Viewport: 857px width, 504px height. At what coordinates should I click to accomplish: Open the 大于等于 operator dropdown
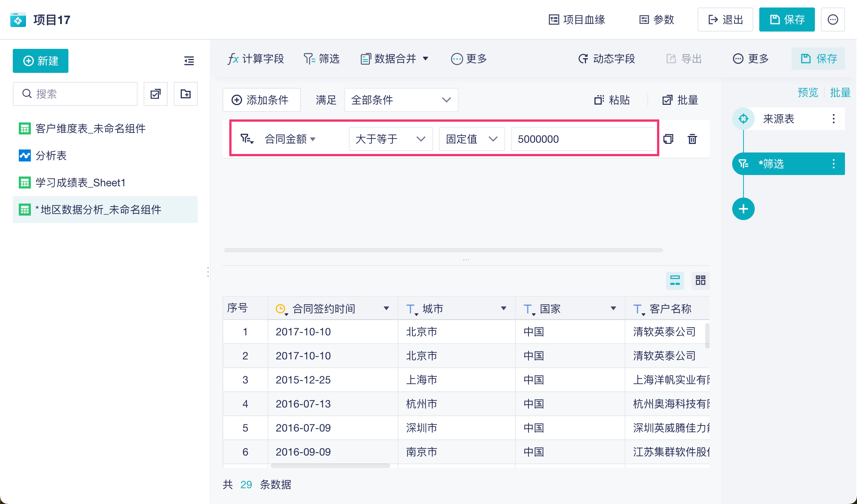click(391, 139)
